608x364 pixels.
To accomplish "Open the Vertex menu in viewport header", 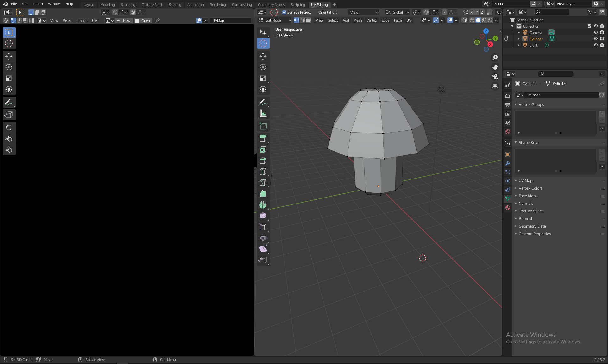I will pos(372,20).
